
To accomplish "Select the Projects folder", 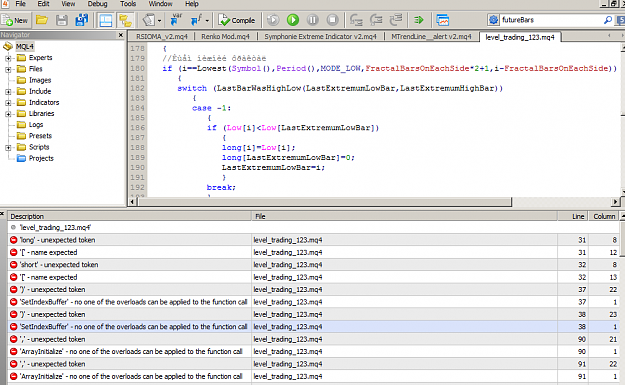I will (x=41, y=158).
